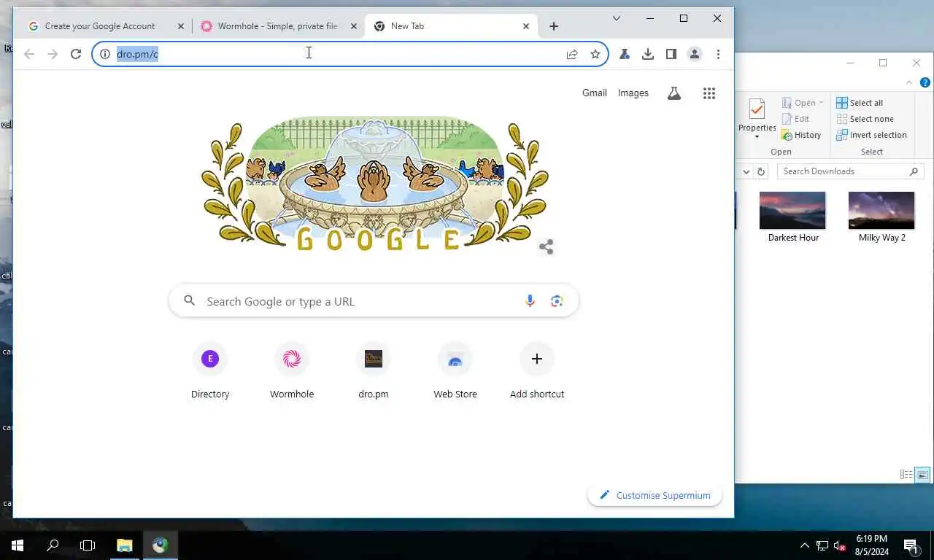Start voice search with microphone icon
934x560 pixels.
click(530, 301)
